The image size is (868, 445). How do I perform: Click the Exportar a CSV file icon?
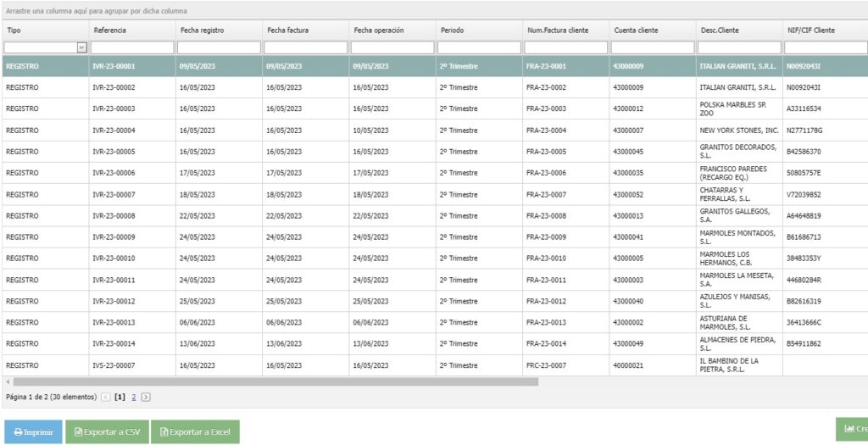click(x=78, y=432)
